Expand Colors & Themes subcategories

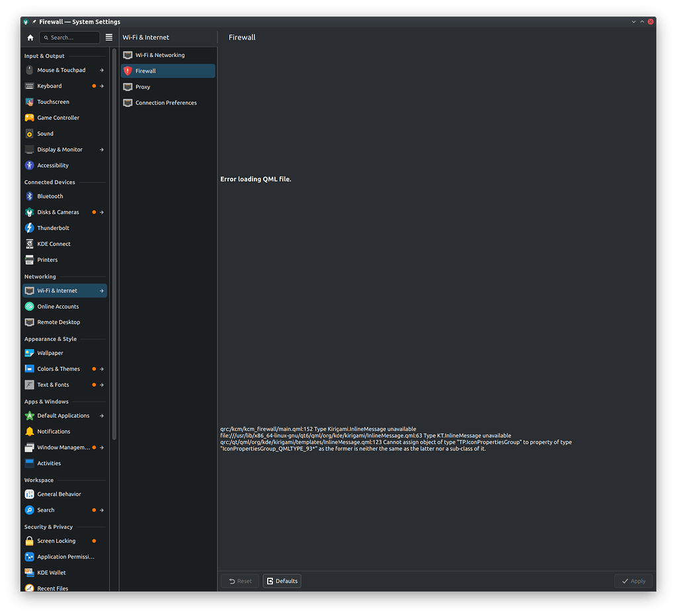pyautogui.click(x=100, y=369)
